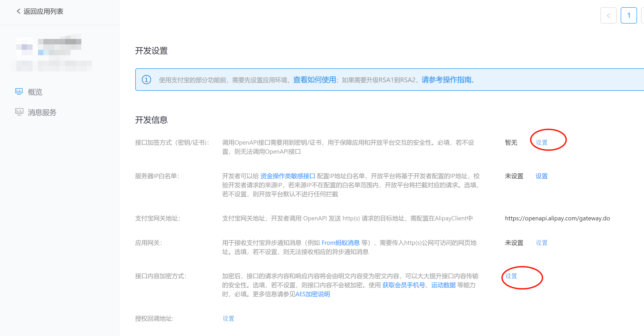644x336 pixels.
Task: Click the previous page arrow button
Action: click(x=609, y=15)
